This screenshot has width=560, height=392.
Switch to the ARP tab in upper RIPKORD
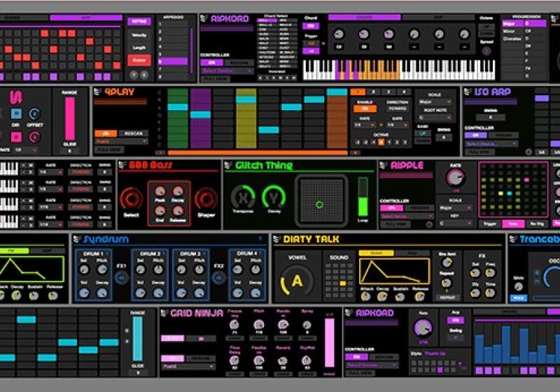[x=437, y=17]
